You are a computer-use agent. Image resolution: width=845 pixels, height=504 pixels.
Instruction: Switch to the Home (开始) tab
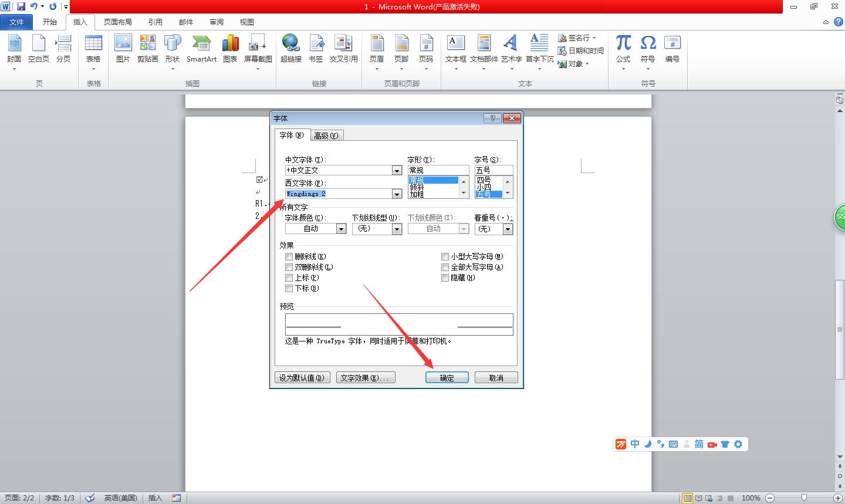click(x=50, y=22)
